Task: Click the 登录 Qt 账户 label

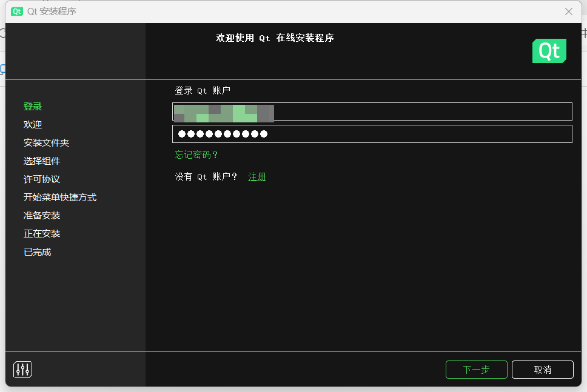Action: tap(203, 90)
